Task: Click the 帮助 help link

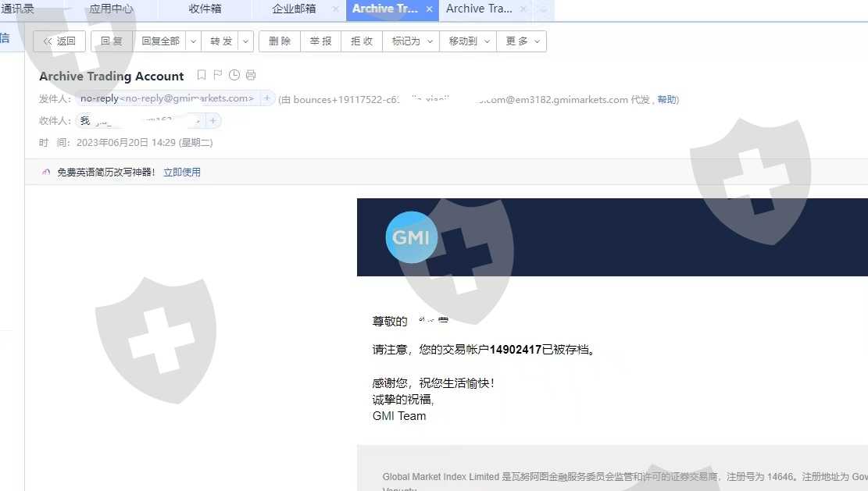Action: [x=666, y=100]
